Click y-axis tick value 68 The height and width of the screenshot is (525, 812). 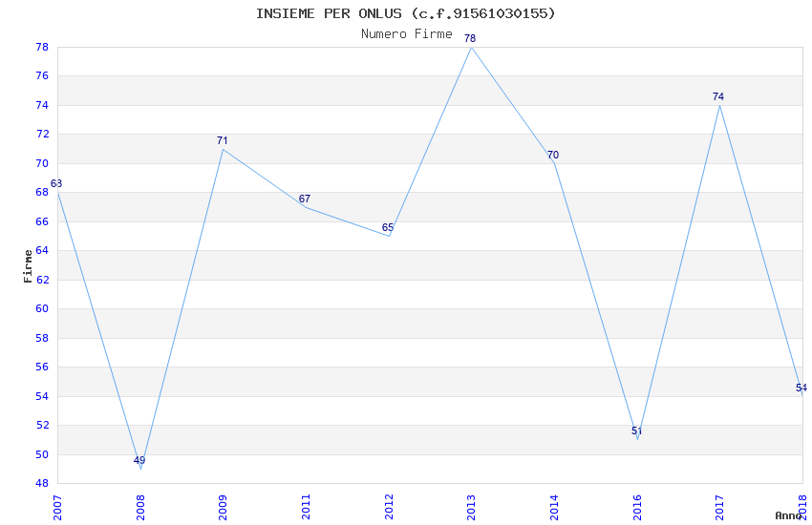[42, 193]
